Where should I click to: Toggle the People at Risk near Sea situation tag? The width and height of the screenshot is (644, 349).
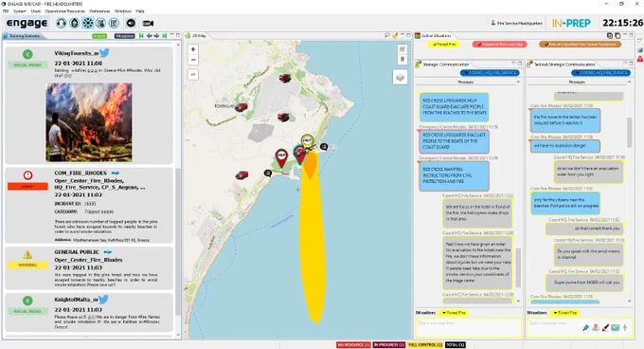click(x=499, y=45)
